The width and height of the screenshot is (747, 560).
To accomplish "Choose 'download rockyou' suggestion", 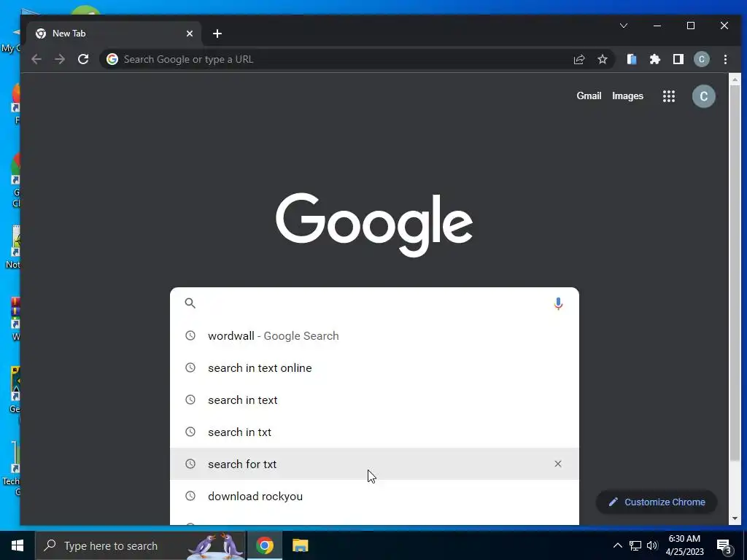I will click(x=374, y=496).
